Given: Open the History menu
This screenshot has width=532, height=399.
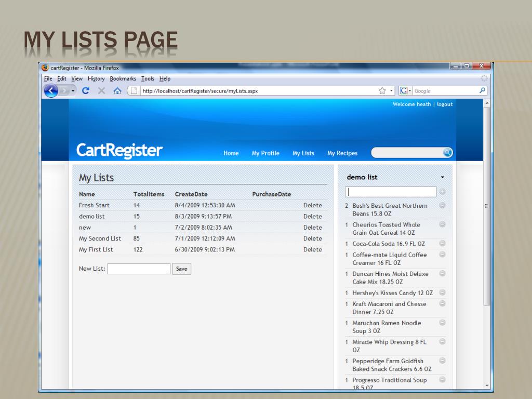Looking at the screenshot, I should click(x=96, y=79).
